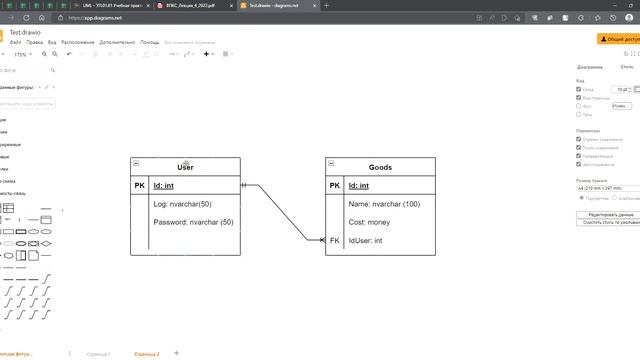Image resolution: width=640 pixels, height=360 pixels.
Task: Toggle the Фон background checkbox
Action: point(578,106)
